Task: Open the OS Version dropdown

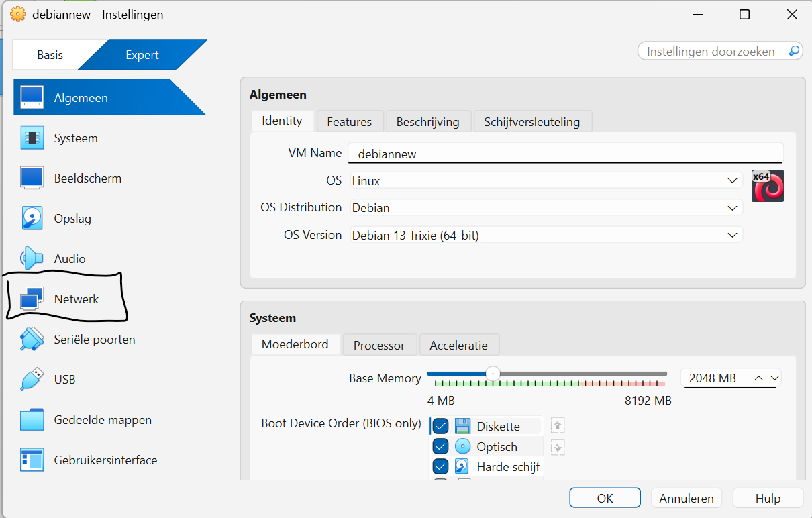Action: (546, 236)
